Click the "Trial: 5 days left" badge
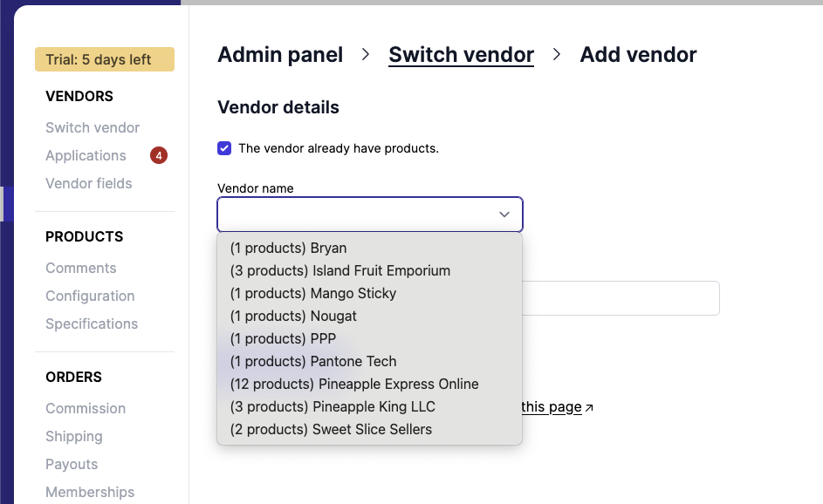 tap(104, 59)
